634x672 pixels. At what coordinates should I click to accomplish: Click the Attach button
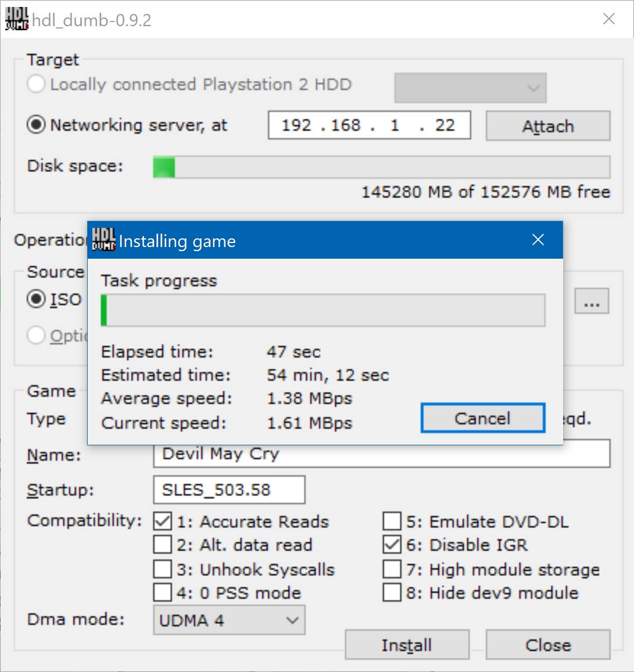coord(548,126)
